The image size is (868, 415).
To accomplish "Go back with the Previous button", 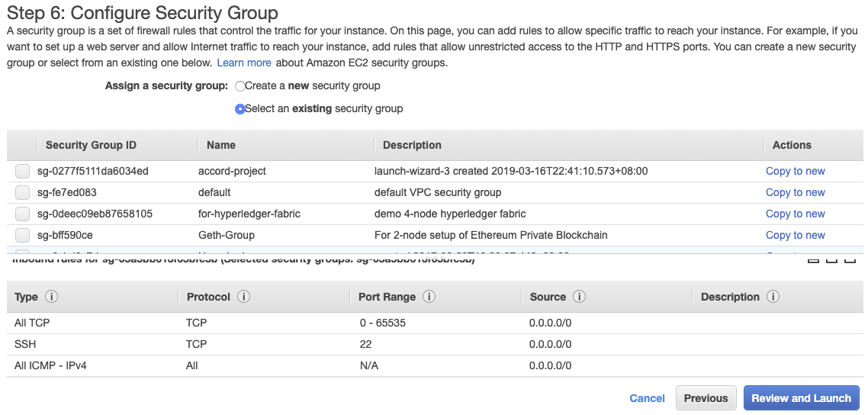I will tap(706, 398).
